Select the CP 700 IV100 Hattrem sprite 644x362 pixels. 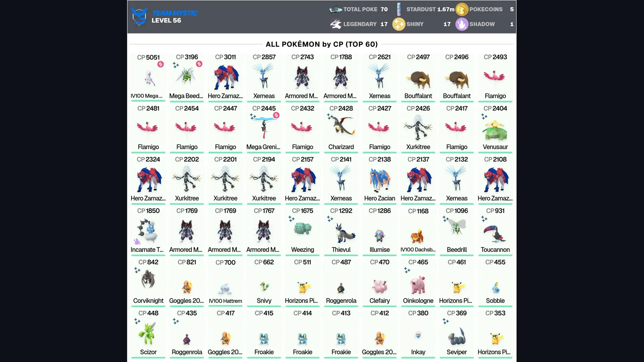click(225, 289)
